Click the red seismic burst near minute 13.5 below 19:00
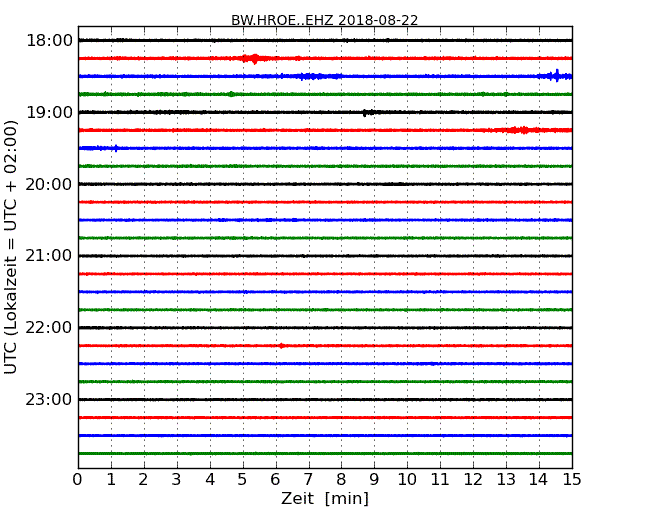The image size is (650, 520). point(520,130)
